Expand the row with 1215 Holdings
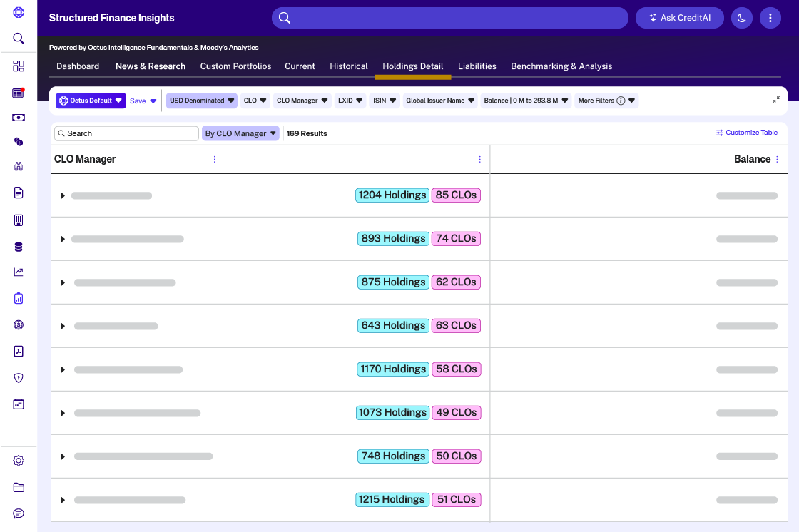The width and height of the screenshot is (799, 532). [62, 500]
